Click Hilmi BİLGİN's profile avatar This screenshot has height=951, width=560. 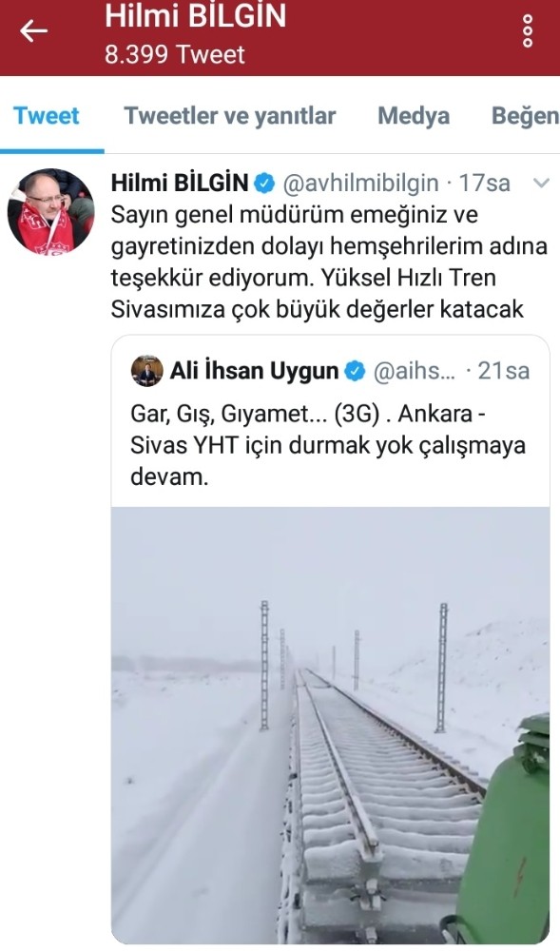(x=51, y=212)
